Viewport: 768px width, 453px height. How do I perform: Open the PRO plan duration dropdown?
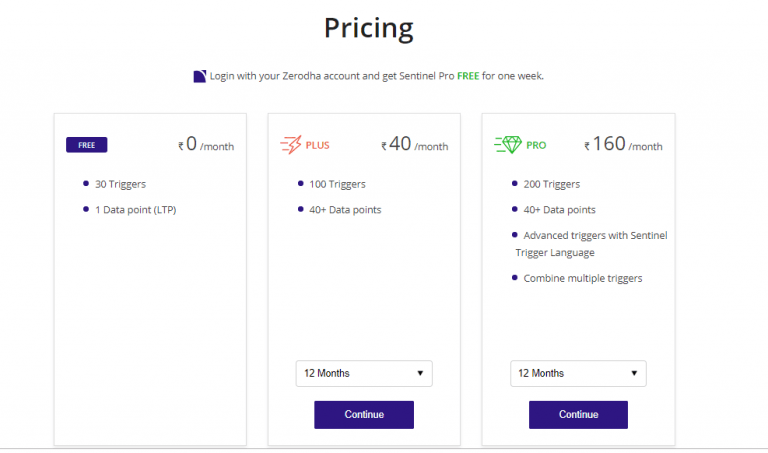pyautogui.click(x=578, y=374)
